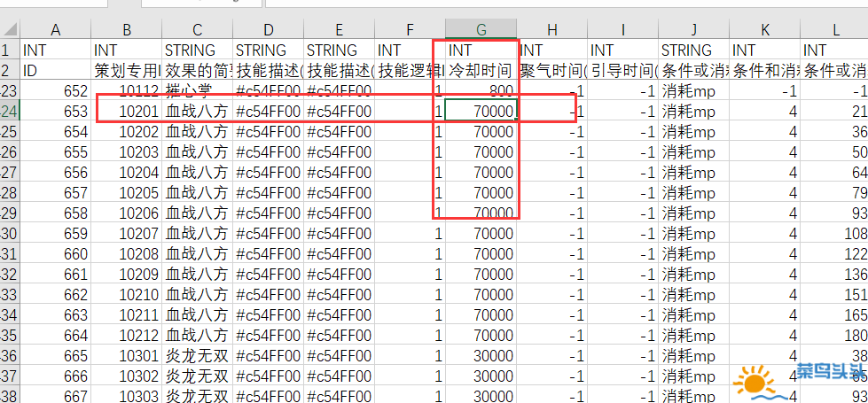Select cell C36 containing 炎龙无双

tap(197, 355)
